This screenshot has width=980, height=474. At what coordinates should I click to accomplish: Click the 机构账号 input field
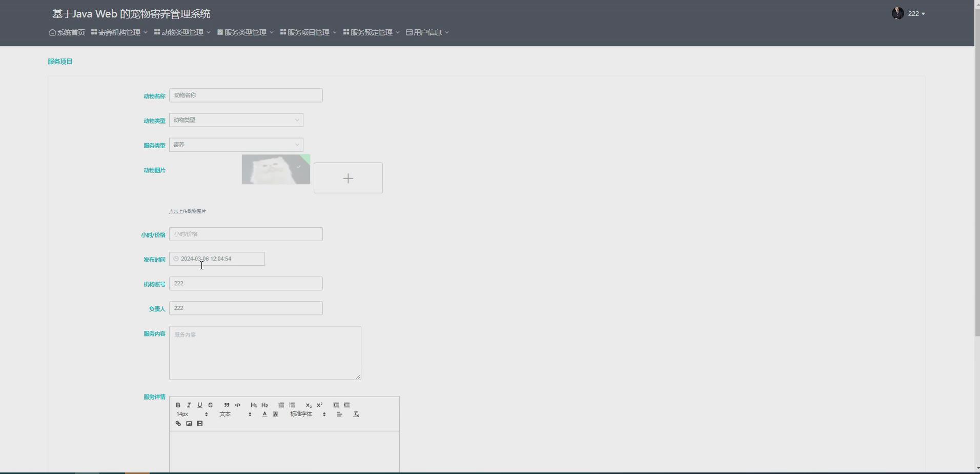tap(246, 283)
